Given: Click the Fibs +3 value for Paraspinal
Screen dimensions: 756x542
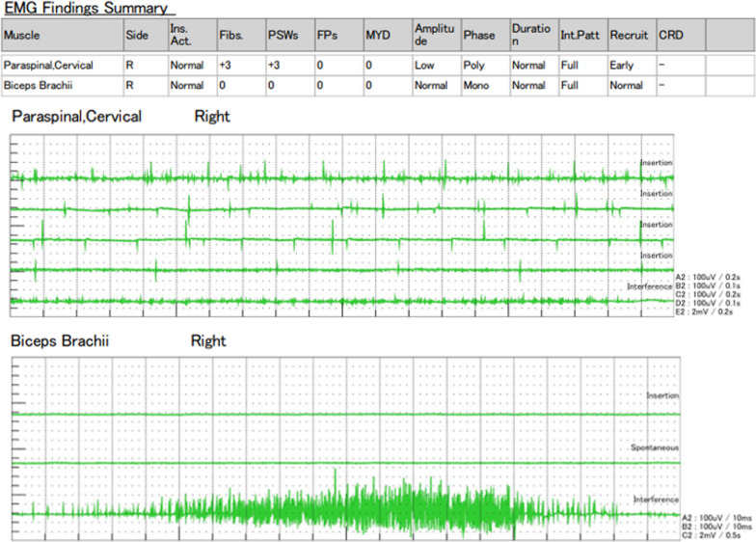Looking at the screenshot, I should [x=241, y=66].
